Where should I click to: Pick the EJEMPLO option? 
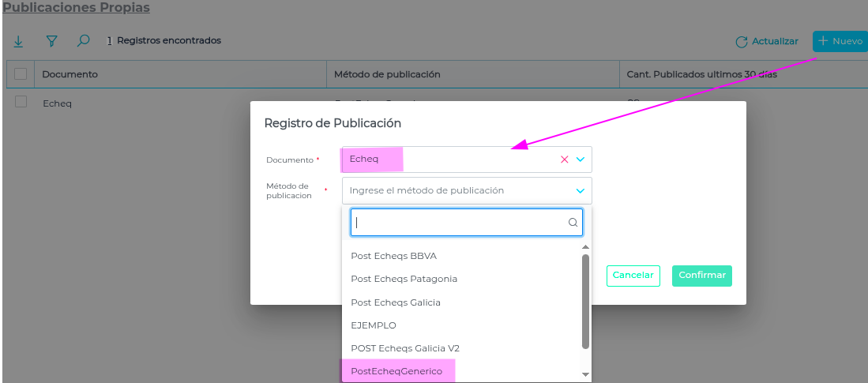click(x=374, y=325)
